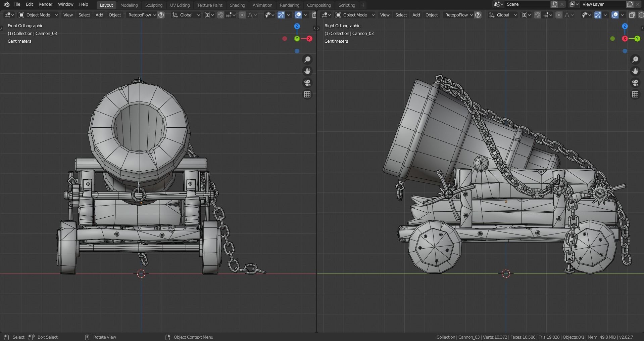Open Object Mode dropdown in Right view

355,15
